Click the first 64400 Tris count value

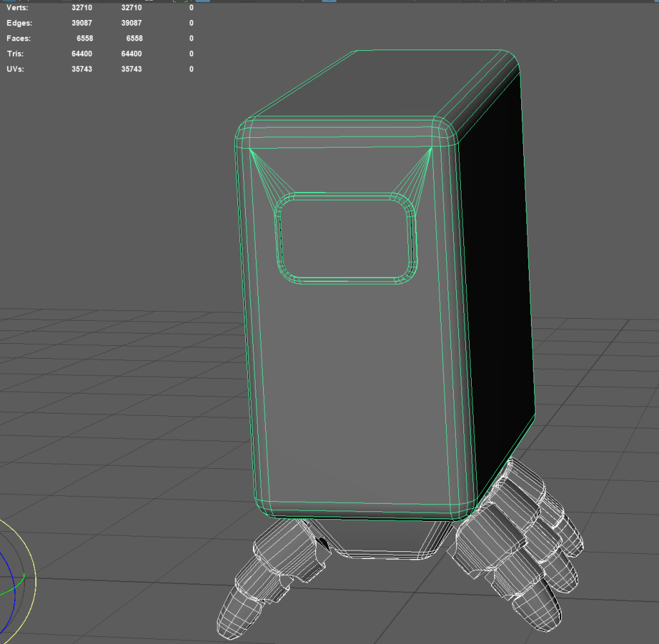tap(82, 54)
